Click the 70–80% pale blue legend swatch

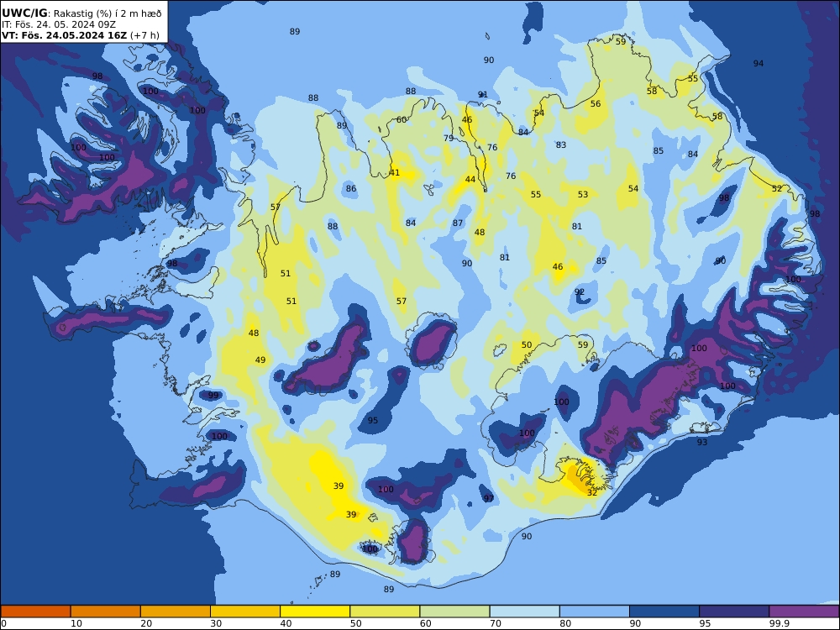coord(524,612)
